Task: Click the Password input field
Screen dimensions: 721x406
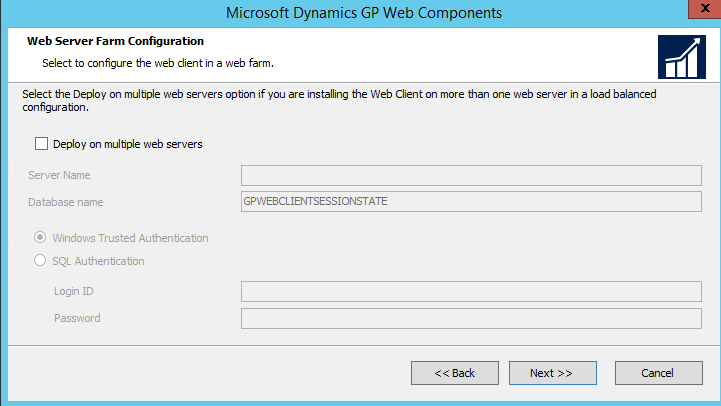Action: click(471, 319)
